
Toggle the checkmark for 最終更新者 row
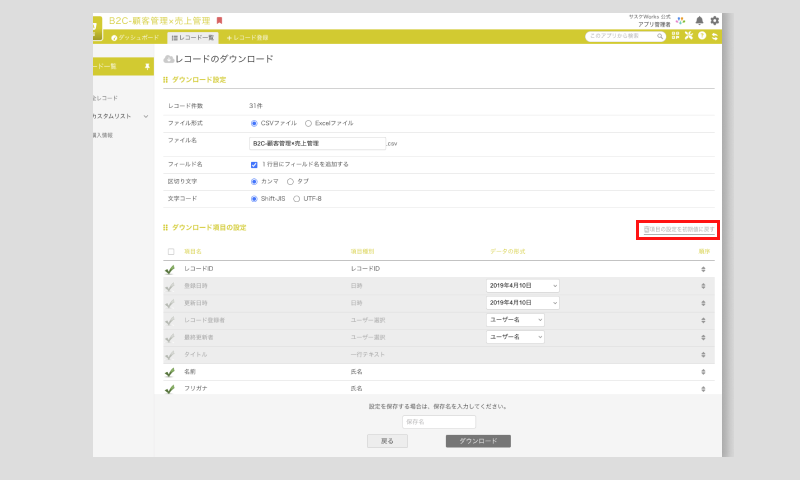[x=170, y=338]
